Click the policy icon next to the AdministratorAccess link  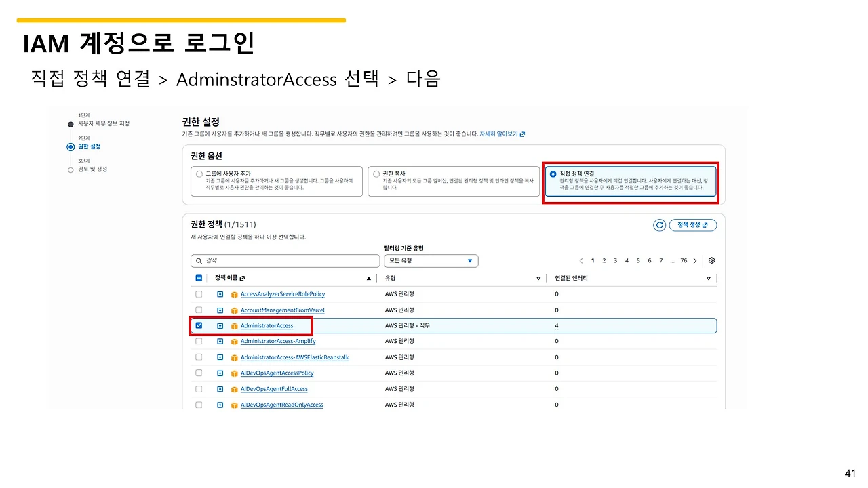point(235,326)
